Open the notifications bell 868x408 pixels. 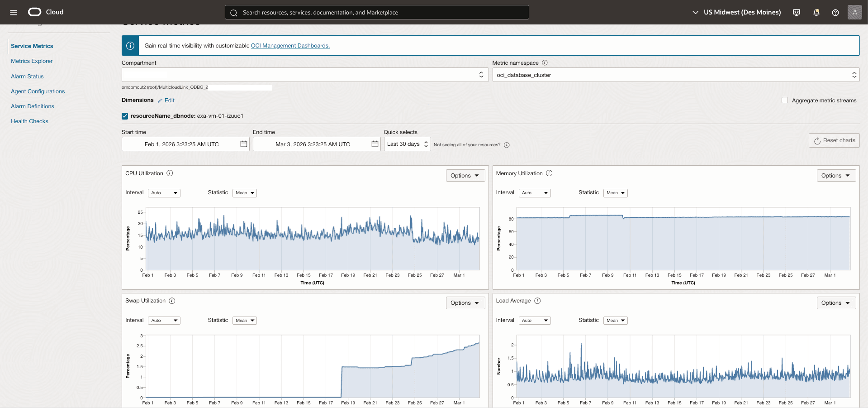[x=816, y=12]
